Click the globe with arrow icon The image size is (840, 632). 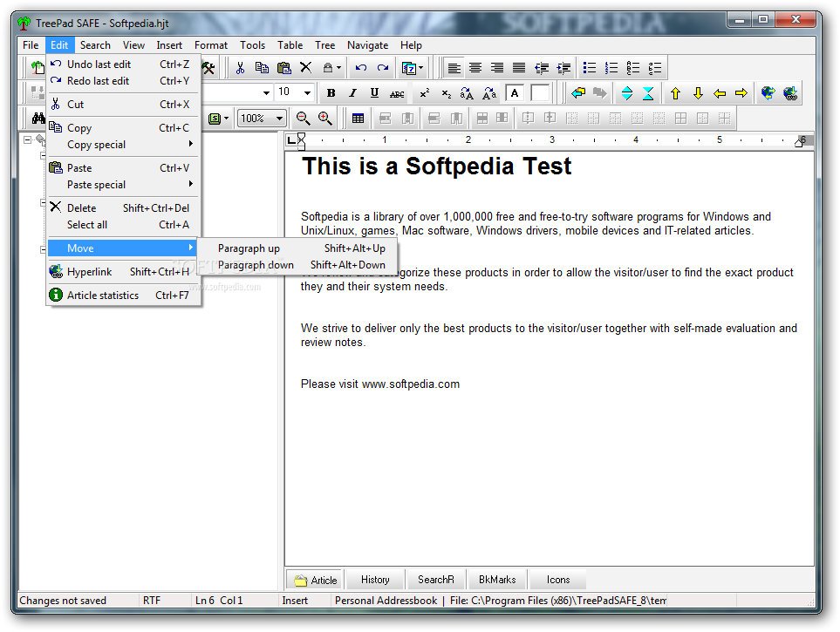pyautogui.click(x=768, y=94)
